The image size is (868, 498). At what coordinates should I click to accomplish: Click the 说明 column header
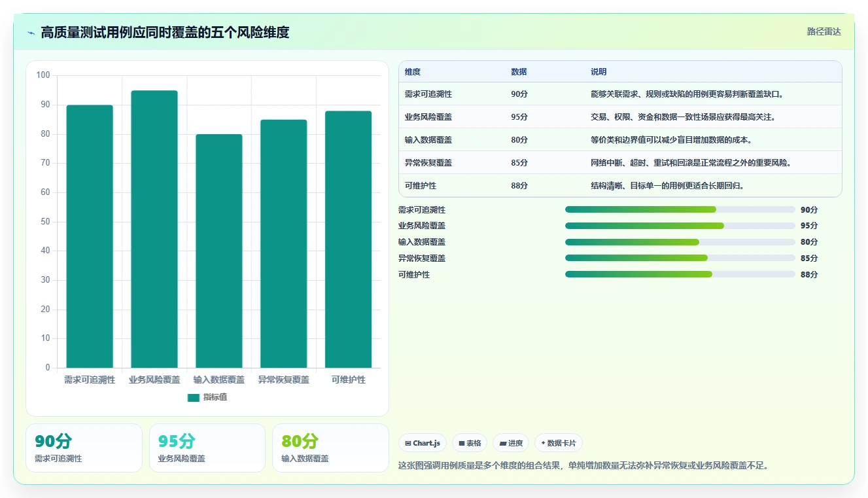pyautogui.click(x=599, y=72)
